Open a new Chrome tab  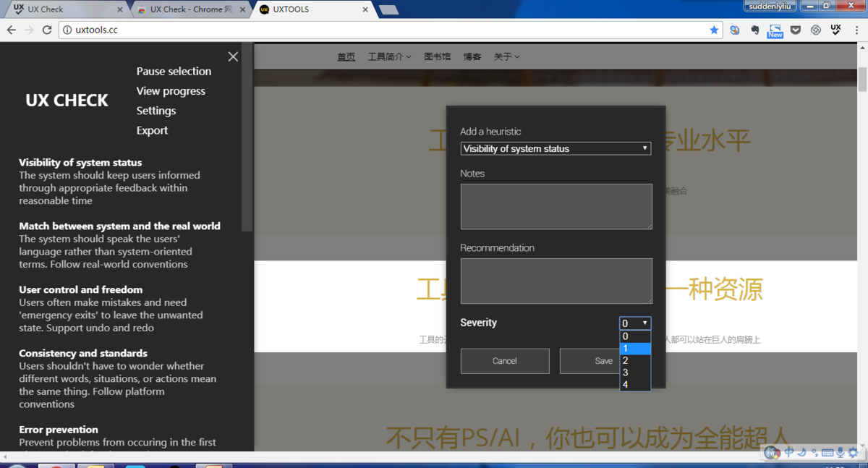point(388,10)
